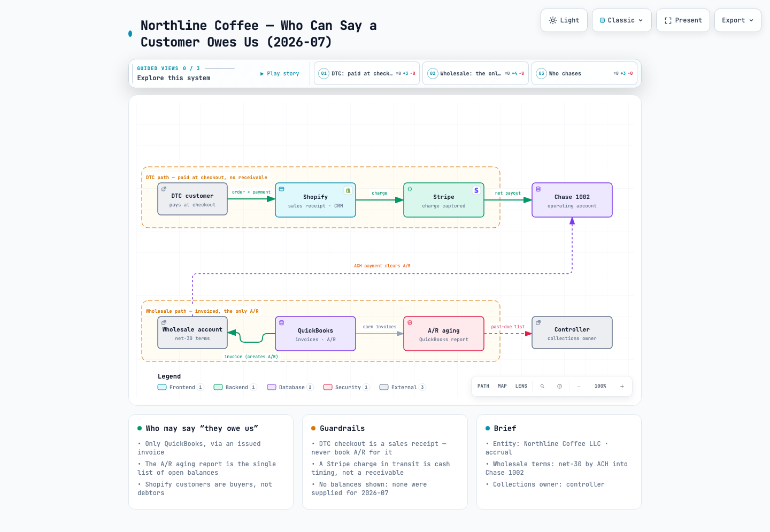Open guided view 02 Wholesale
The image size is (770, 532).
[475, 74]
